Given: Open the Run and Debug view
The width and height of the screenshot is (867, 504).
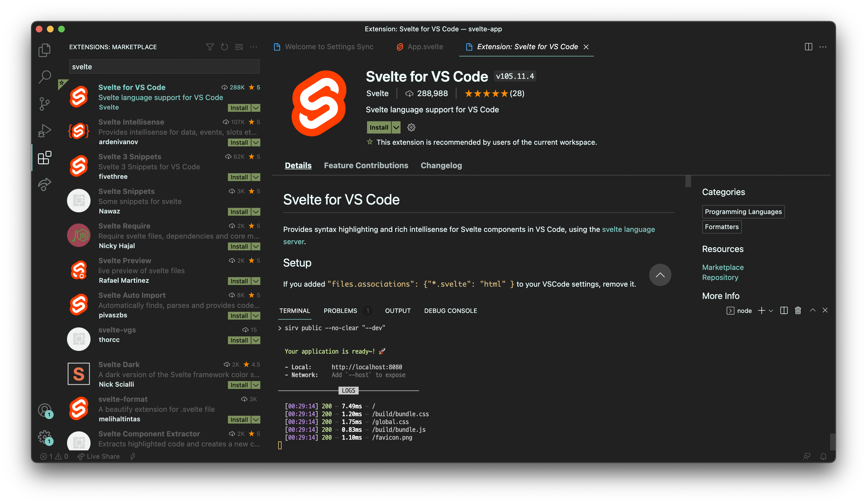Looking at the screenshot, I should (x=44, y=130).
